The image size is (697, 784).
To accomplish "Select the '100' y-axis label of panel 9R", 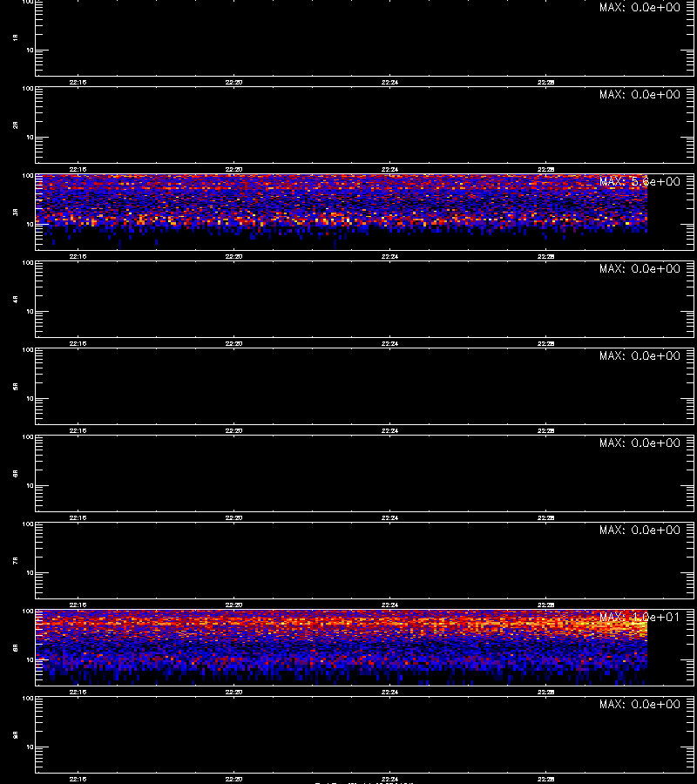I will click(x=28, y=699).
